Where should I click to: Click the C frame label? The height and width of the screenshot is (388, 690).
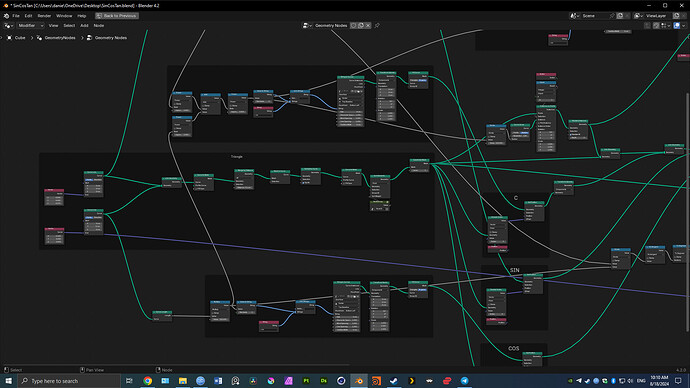tap(516, 198)
